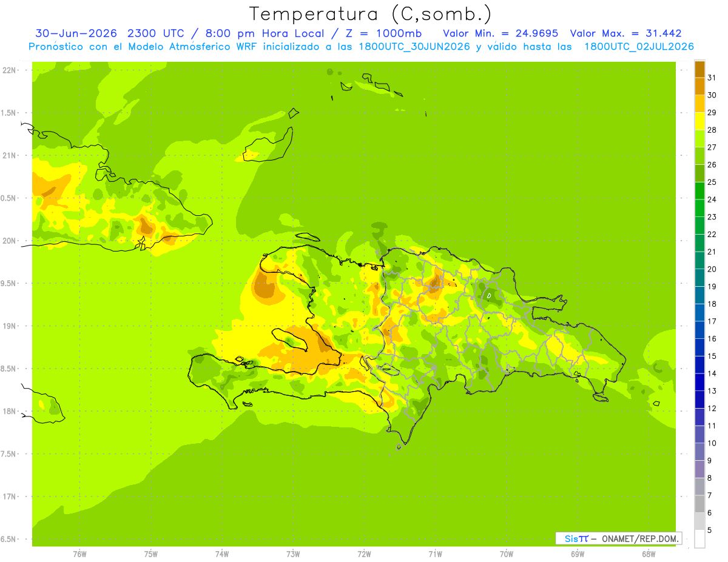Click the 76W longitude label

79,554
